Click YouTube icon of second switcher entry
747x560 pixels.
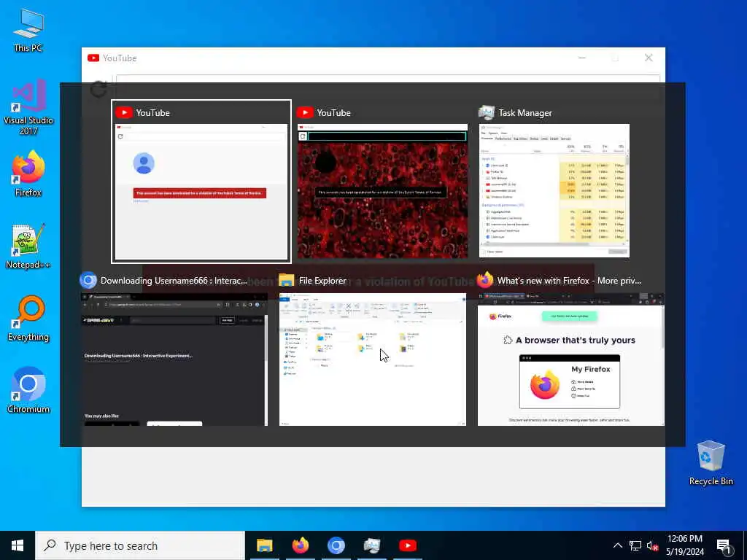305,113
